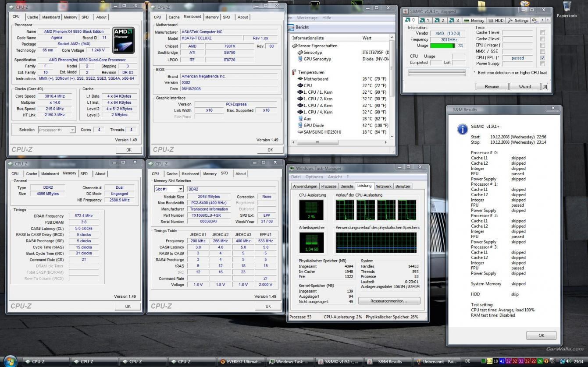588x367 pixels.
Task: Uncheck the CPU (FPU) test checkbox
Action: (542, 58)
